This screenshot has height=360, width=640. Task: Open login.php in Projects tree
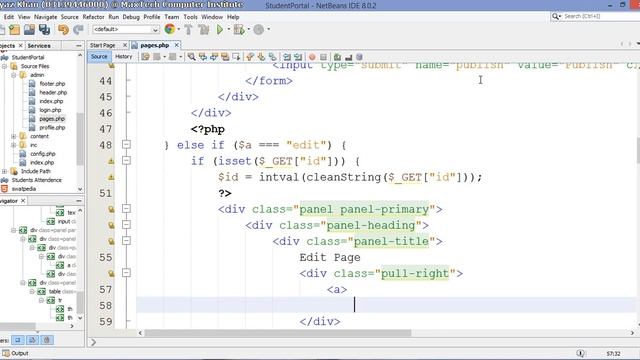click(50, 110)
